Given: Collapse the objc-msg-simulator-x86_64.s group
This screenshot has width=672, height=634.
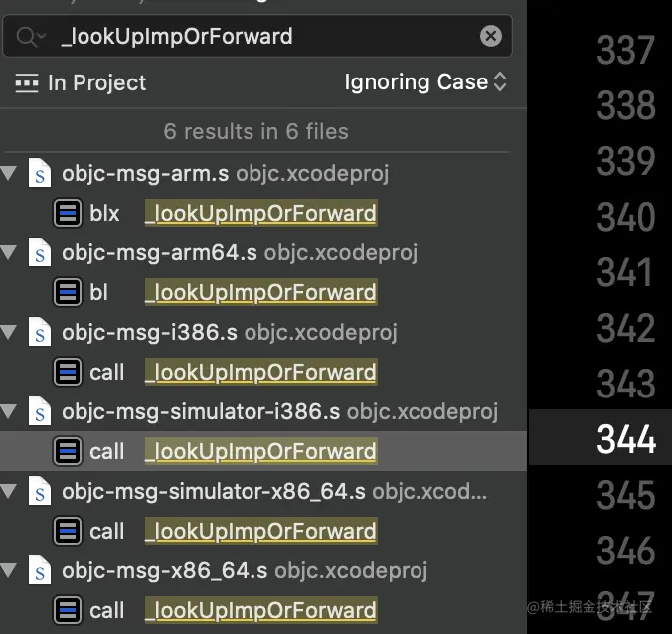Looking at the screenshot, I should coord(10,492).
